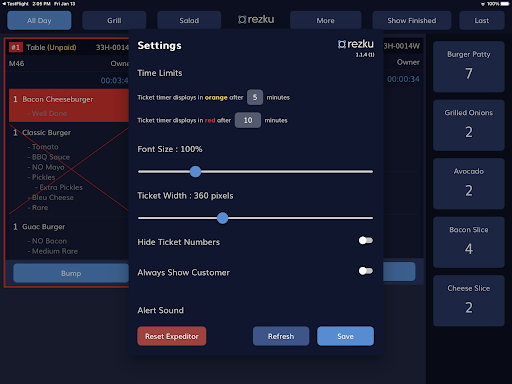Select the Bacon Cheeseburger order item
512x384 pixels.
click(69, 105)
